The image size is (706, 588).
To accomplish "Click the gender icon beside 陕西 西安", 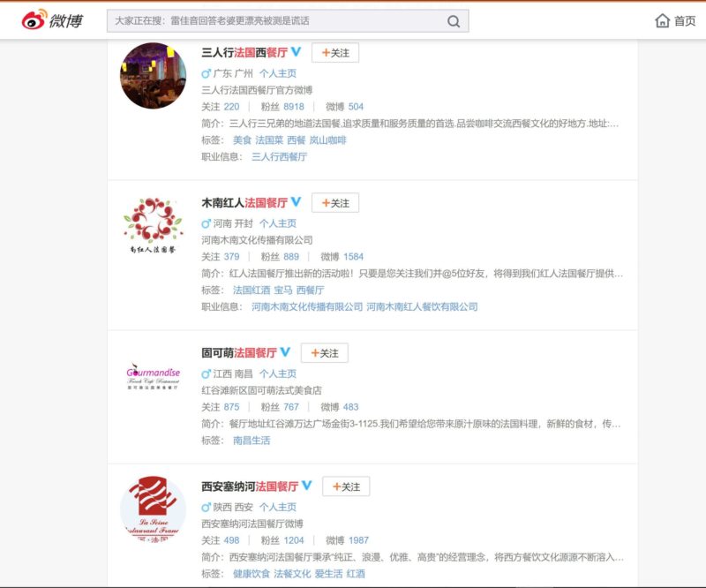I will (x=206, y=507).
